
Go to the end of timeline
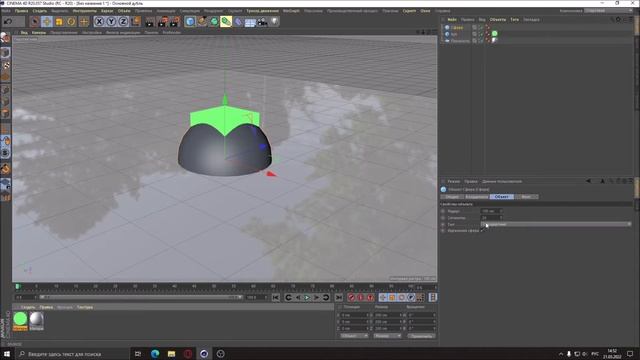click(x=339, y=297)
